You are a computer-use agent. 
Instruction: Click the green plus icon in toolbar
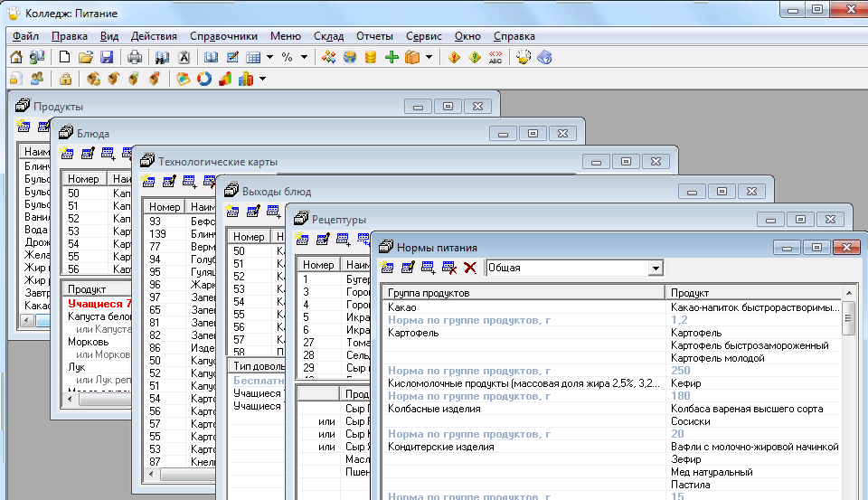[392, 58]
